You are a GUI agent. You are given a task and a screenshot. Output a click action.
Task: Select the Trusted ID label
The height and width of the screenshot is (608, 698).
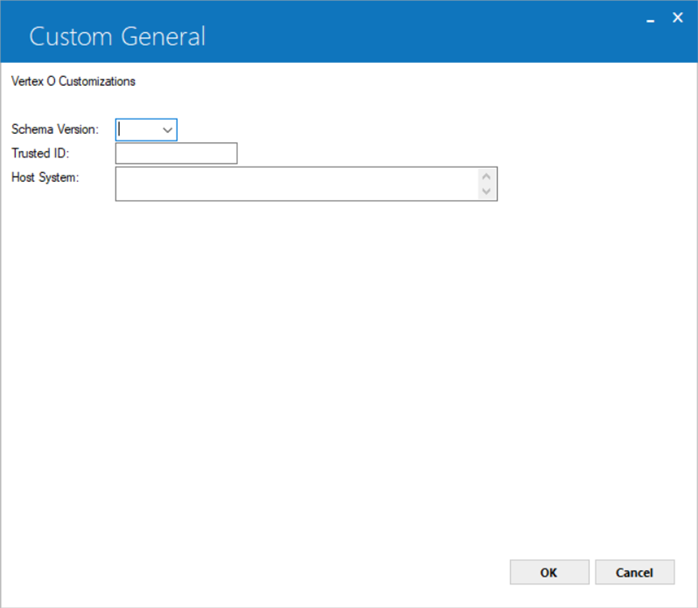tap(40, 154)
